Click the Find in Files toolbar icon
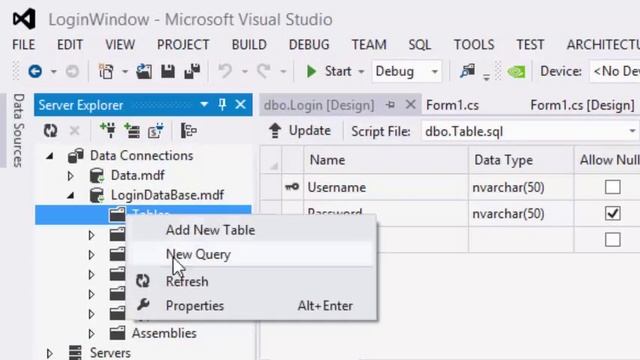Viewport: 640px width, 360px height. 467,71
